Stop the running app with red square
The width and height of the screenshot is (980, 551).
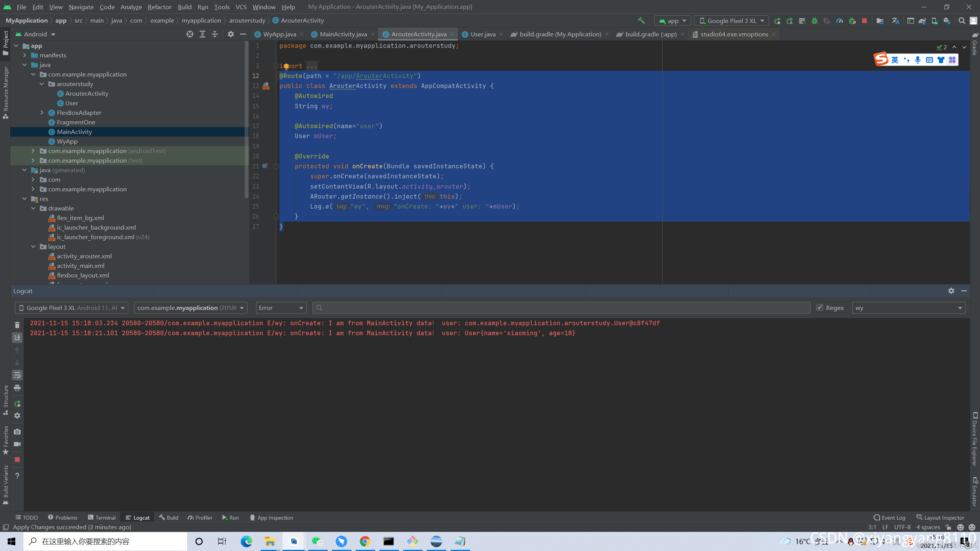click(x=864, y=21)
